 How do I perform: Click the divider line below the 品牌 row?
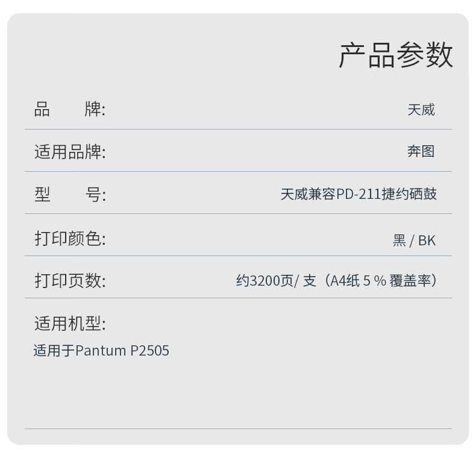238,129
